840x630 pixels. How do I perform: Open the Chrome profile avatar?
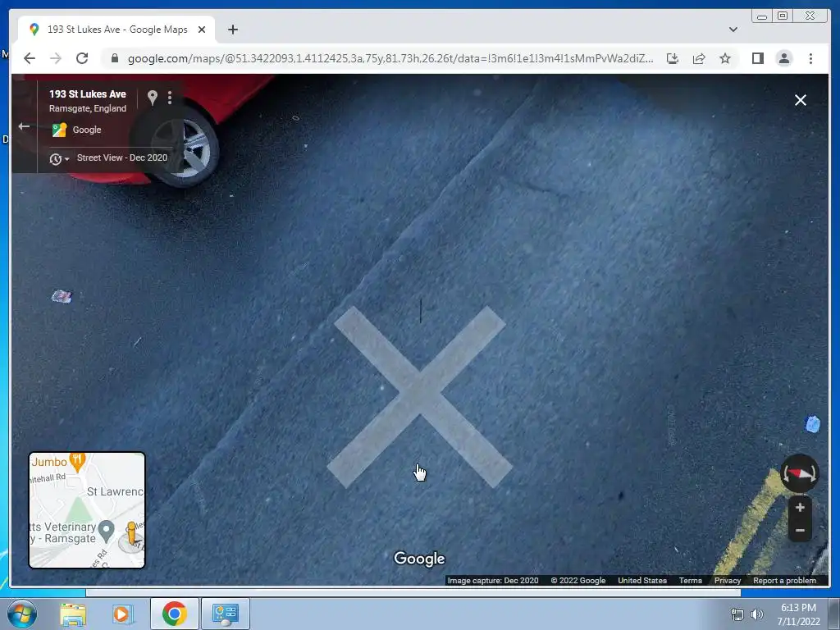(783, 58)
